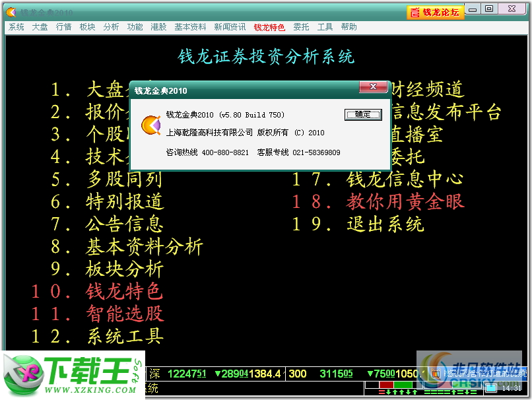
Task: Click the 确定 button in dialog
Action: 363,115
